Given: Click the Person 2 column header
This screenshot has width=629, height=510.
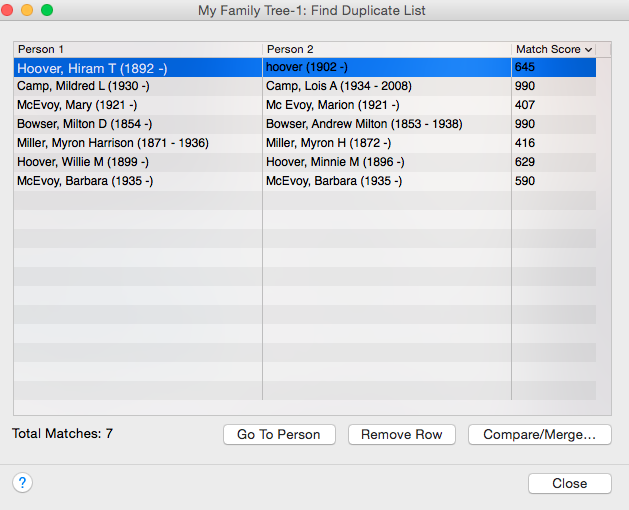Looking at the screenshot, I should [386, 49].
